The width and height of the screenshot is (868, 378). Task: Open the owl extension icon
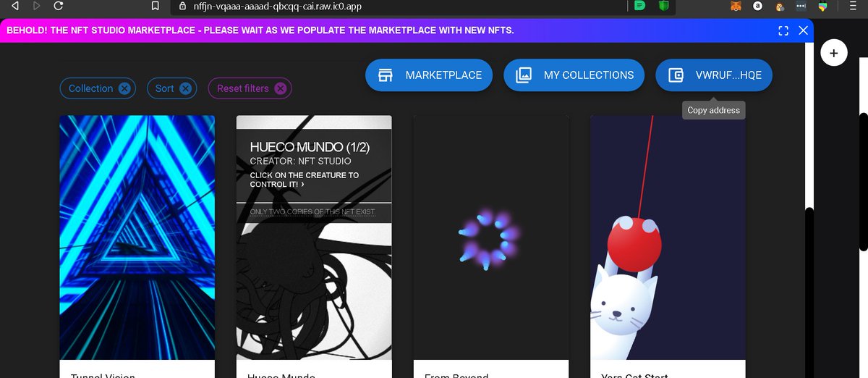(780, 7)
